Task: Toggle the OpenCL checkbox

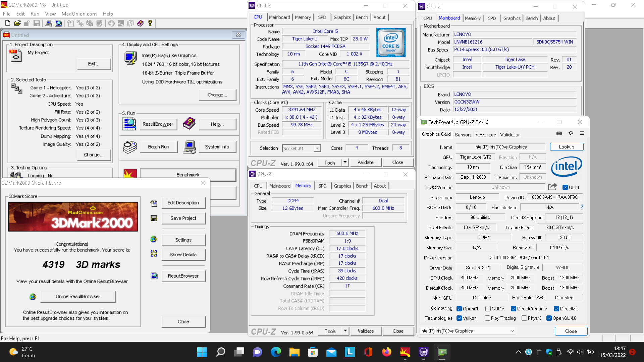Action: [x=459, y=309]
